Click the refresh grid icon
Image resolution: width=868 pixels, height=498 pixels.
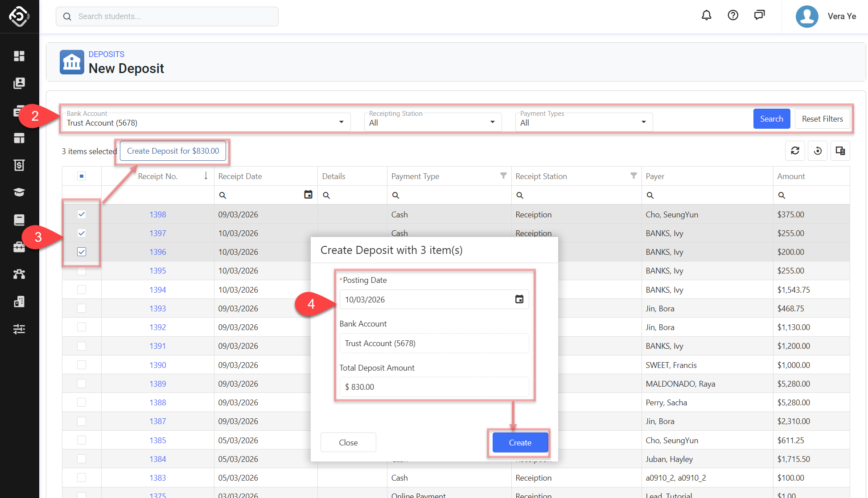[x=795, y=151]
